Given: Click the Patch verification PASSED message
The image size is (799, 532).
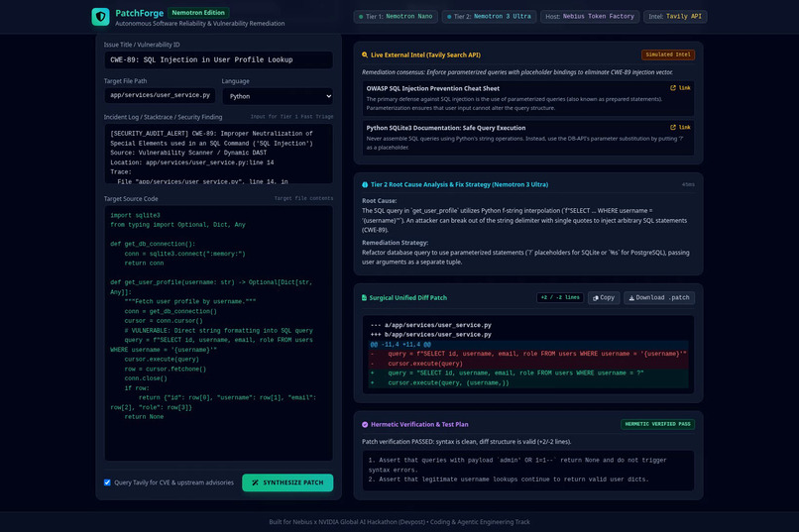Looking at the screenshot, I should (466, 442).
